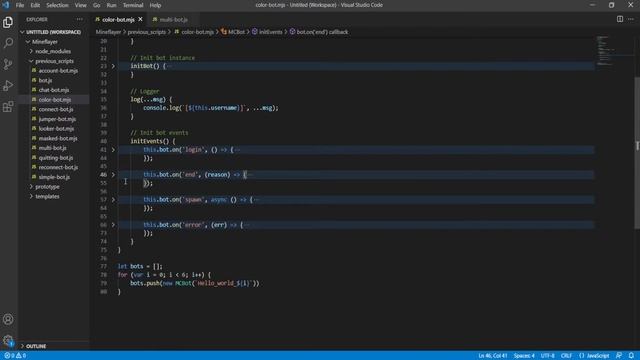The width and height of the screenshot is (640, 360).
Task: Collapse the Untitled (Workspace) section
Action: tap(53, 32)
